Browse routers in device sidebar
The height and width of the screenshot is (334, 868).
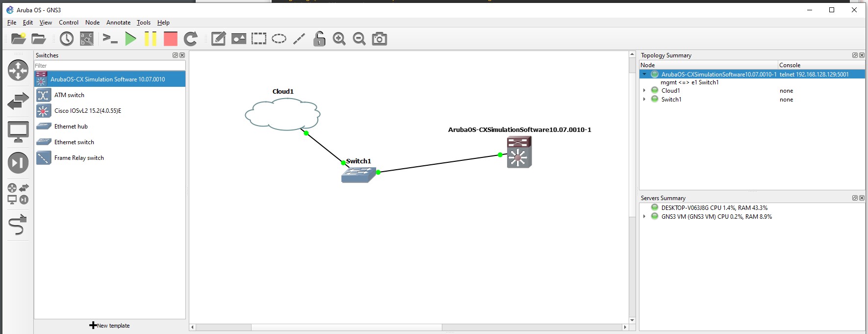(18, 70)
